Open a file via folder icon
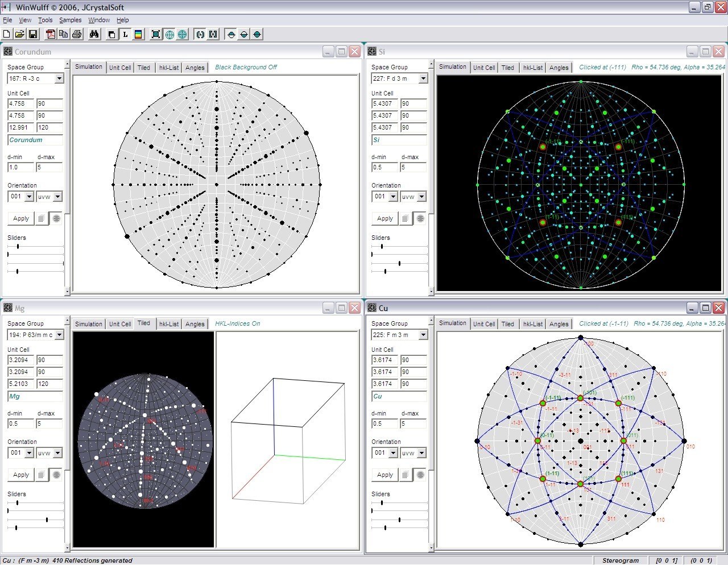This screenshot has width=728, height=565. [20, 35]
